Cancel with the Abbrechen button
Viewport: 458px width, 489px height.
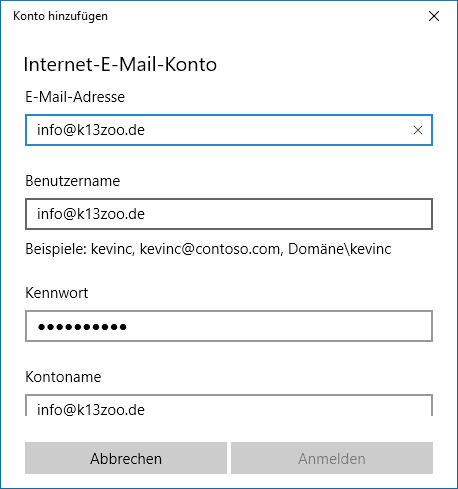[126, 458]
